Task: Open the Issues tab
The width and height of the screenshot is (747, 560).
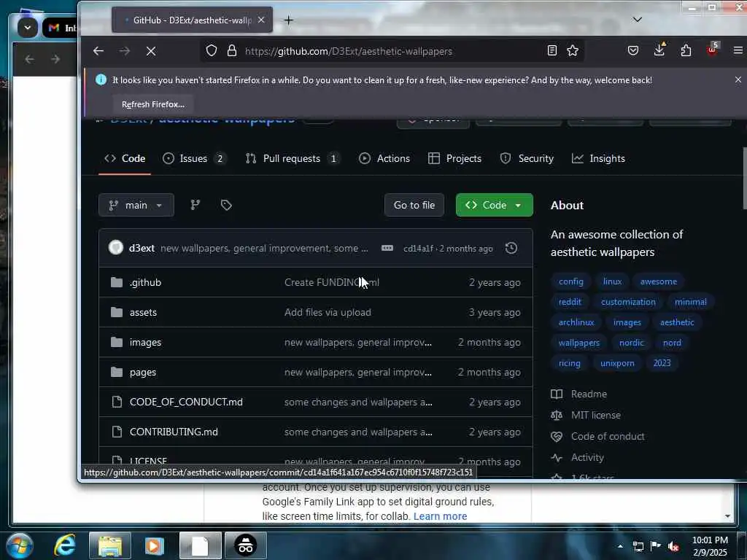Action: point(194,158)
